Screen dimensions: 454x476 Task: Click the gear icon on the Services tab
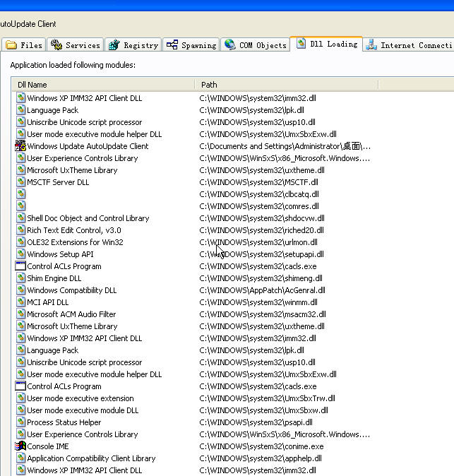click(56, 45)
